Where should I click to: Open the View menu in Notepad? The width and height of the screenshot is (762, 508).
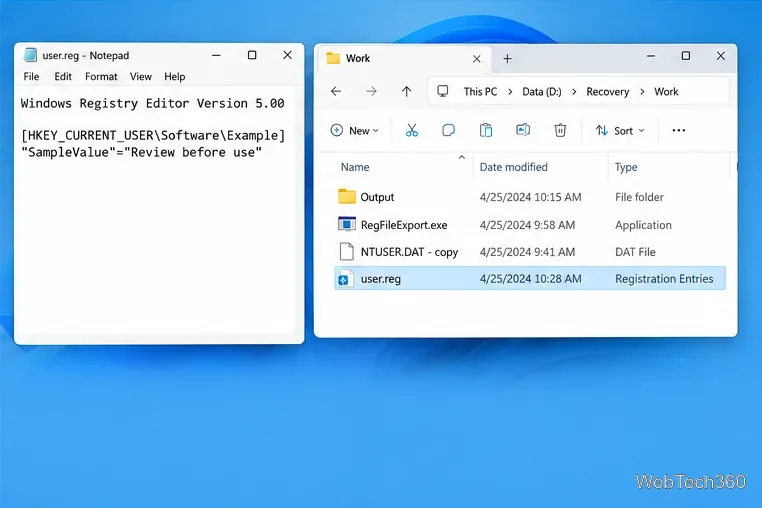[140, 76]
